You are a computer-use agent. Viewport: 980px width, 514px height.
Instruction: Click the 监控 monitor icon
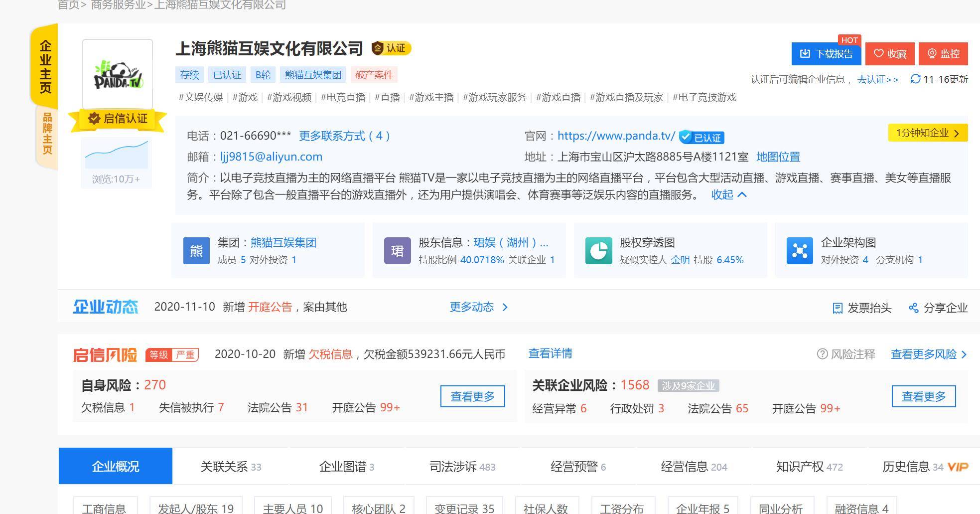931,54
